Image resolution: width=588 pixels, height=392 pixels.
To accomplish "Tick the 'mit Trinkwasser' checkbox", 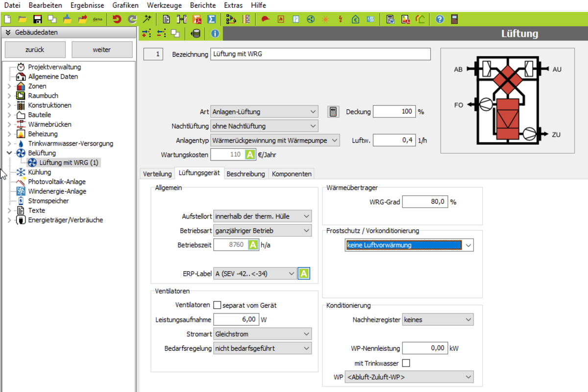I will pyautogui.click(x=406, y=363).
